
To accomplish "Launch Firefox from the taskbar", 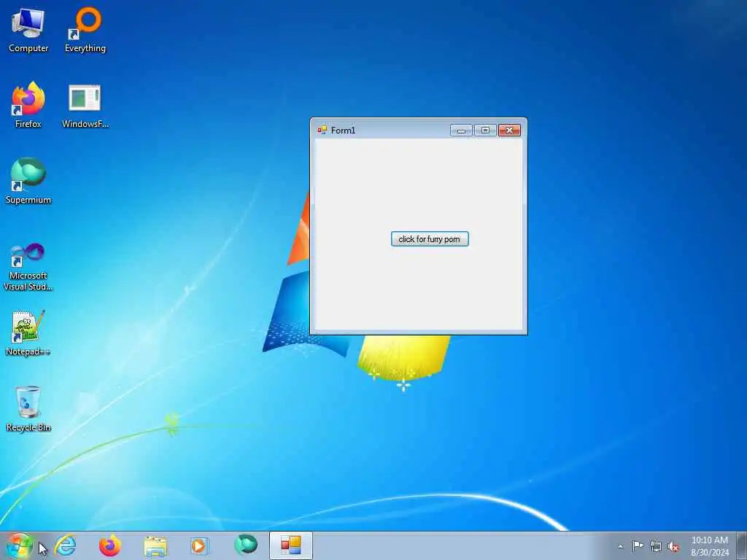I will point(110,545).
